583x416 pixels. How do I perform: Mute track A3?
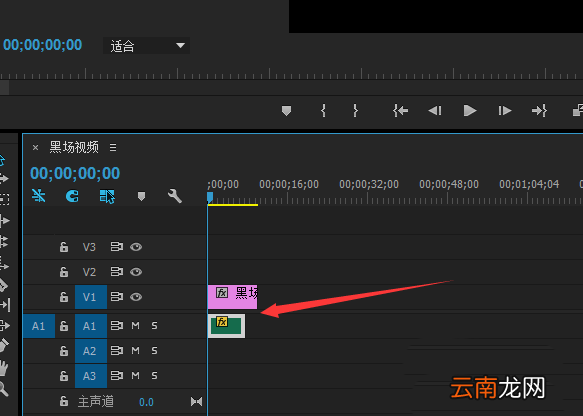coord(135,376)
